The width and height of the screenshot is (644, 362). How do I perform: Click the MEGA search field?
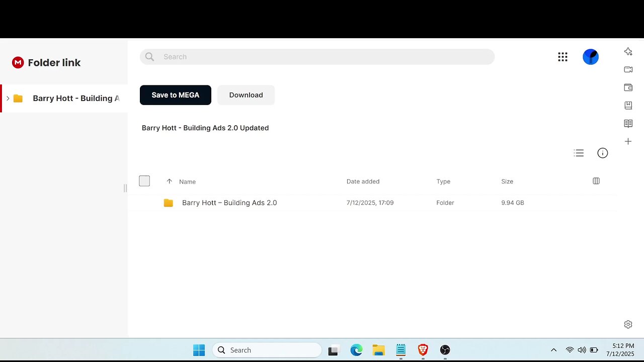pyautogui.click(x=317, y=57)
